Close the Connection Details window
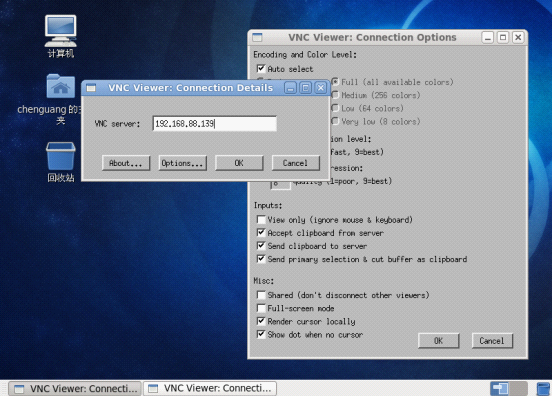This screenshot has width=553, height=397. [x=321, y=88]
